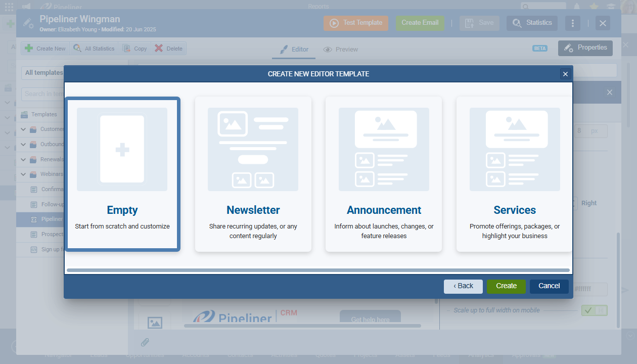This screenshot has height=364, width=637.
Task: Open the three-dot more options menu
Action: (572, 23)
